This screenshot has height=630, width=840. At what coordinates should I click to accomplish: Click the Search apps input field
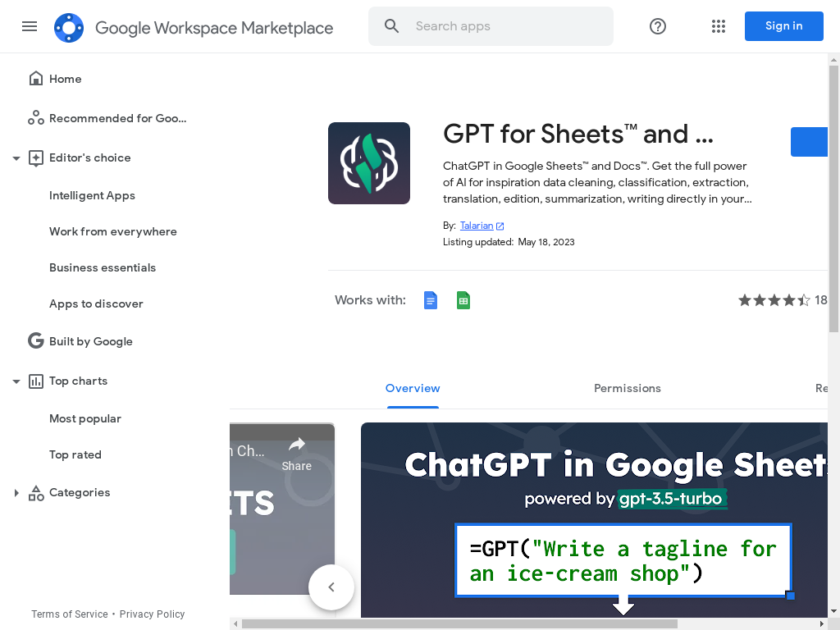(491, 26)
